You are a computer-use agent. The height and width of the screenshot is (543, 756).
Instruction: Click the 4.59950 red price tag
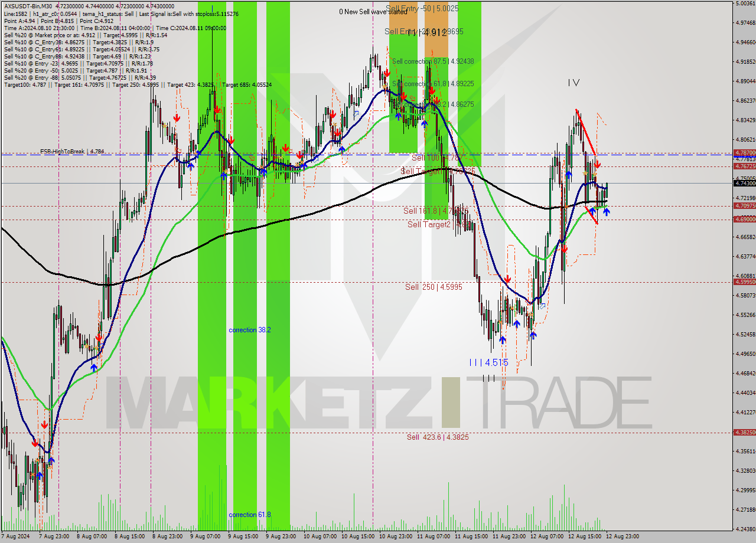click(744, 282)
